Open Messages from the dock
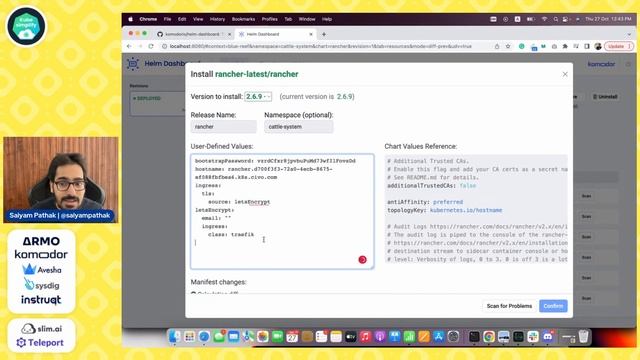Viewport: 640px width, 360px height. [x=219, y=337]
